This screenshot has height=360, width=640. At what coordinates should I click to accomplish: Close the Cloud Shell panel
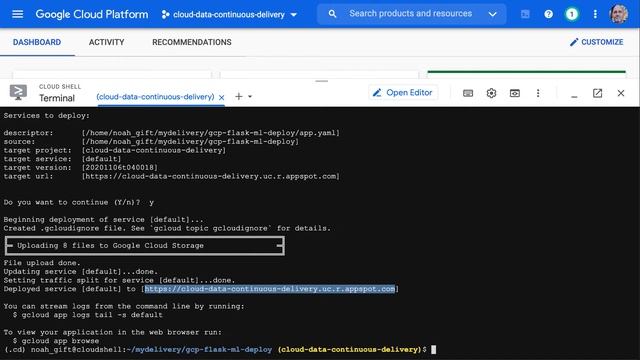pos(621,93)
